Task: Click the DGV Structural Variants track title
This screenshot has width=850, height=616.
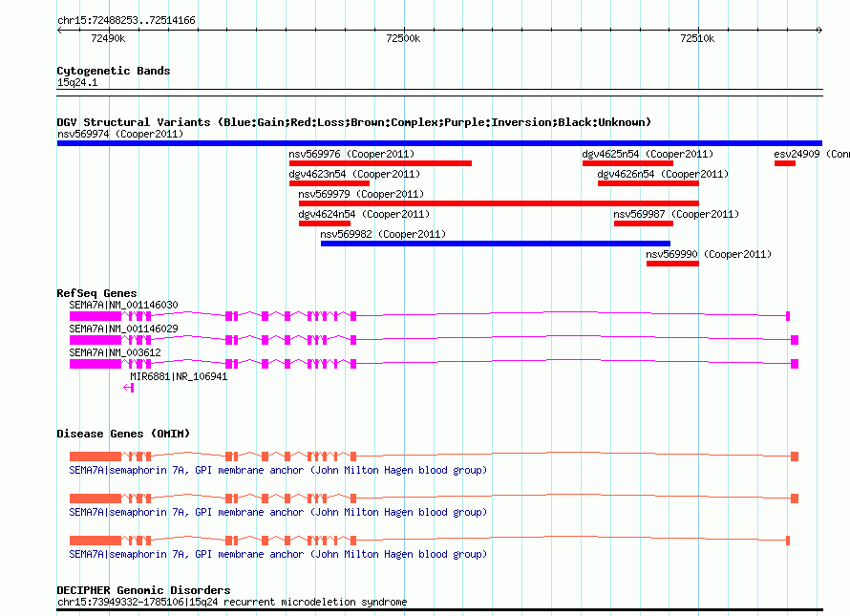Action: (x=354, y=122)
